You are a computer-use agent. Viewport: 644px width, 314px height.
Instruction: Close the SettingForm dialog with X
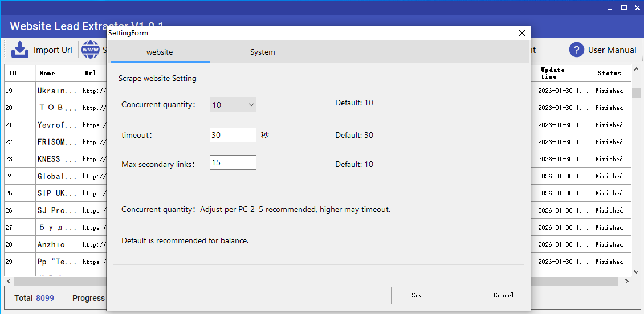(x=521, y=34)
